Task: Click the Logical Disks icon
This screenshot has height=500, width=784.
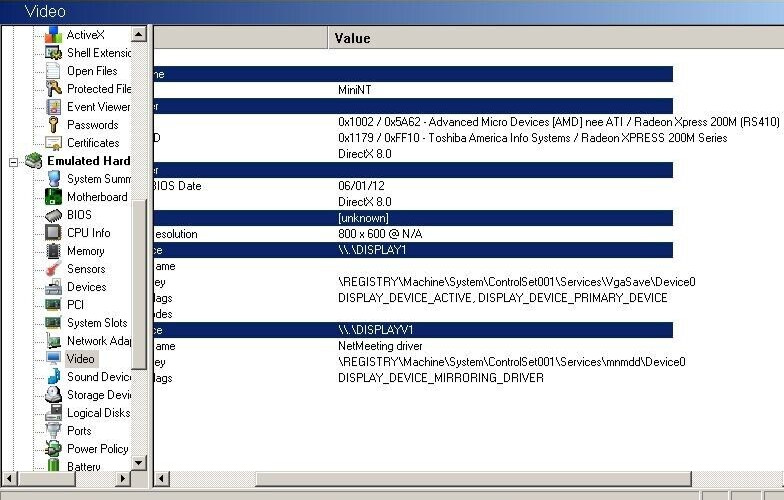Action: pos(54,412)
